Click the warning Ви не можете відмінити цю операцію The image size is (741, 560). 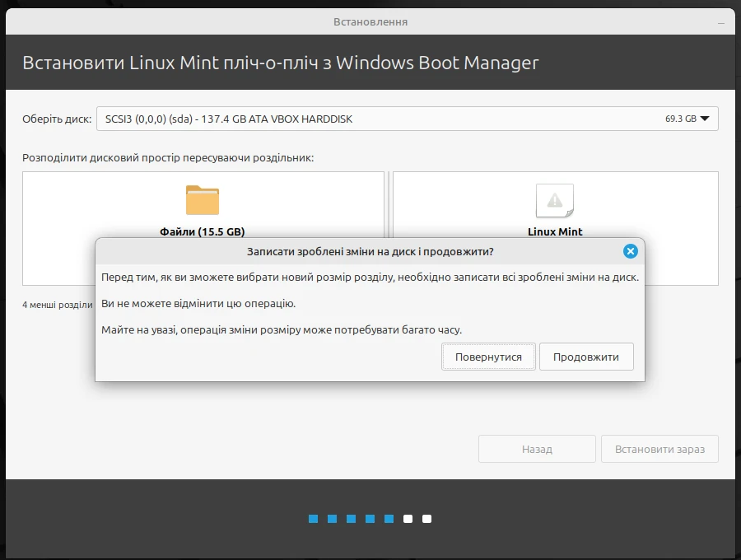coord(198,303)
